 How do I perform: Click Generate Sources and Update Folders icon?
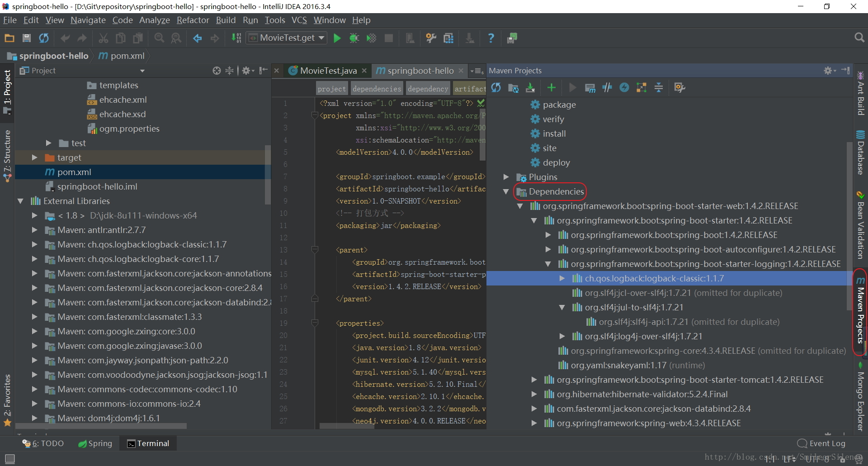[x=513, y=87]
